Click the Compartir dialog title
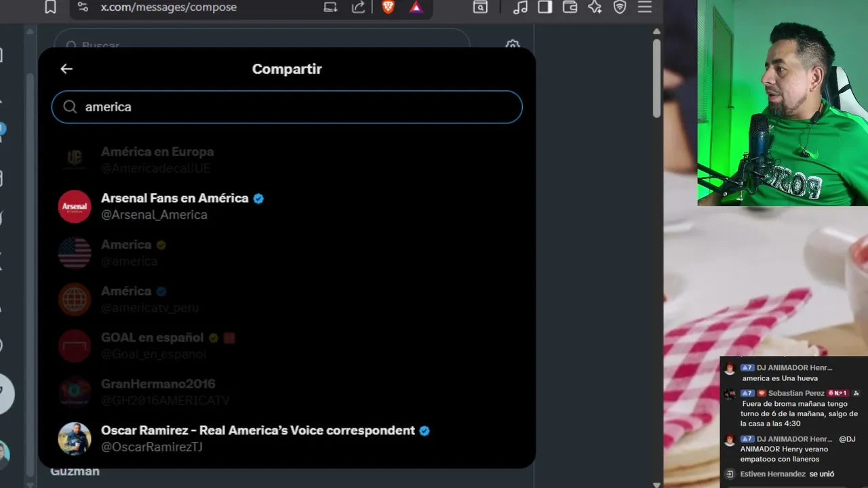868x488 pixels. click(287, 68)
